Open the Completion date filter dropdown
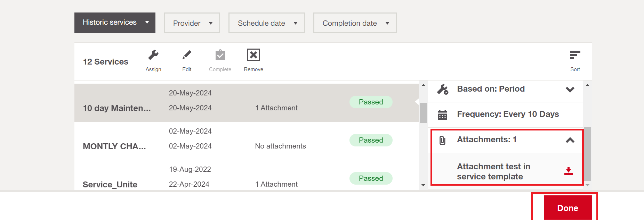 coord(355,23)
